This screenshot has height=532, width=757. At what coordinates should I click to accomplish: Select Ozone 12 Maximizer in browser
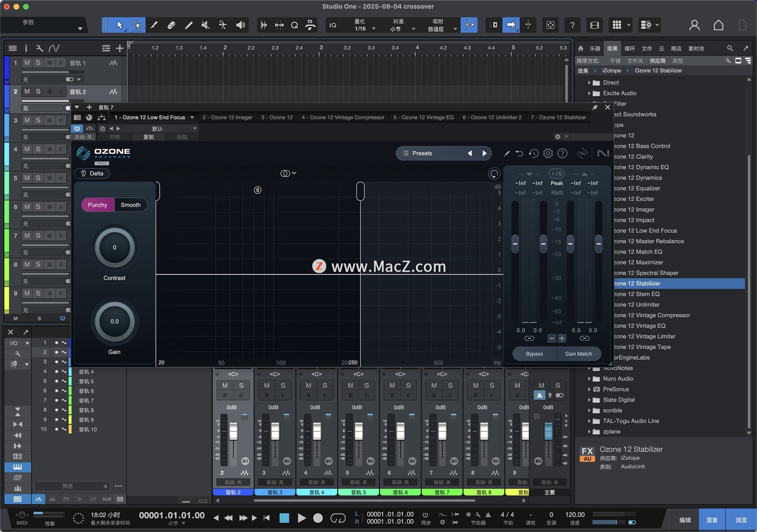(638, 262)
